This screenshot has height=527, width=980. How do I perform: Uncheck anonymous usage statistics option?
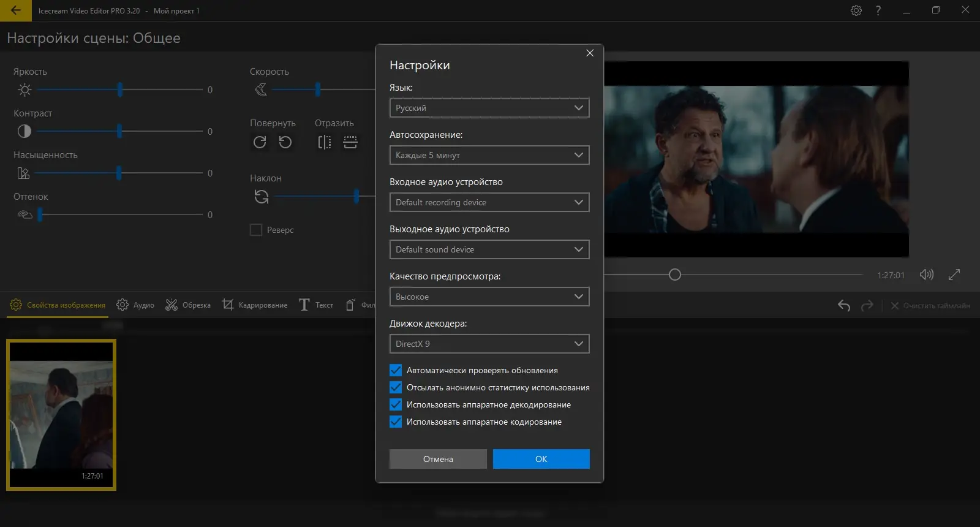pyautogui.click(x=396, y=387)
